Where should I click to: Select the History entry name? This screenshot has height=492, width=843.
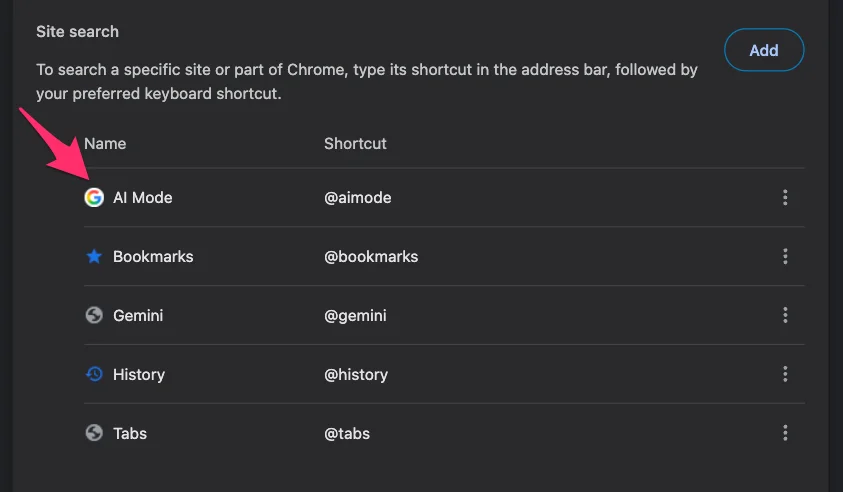(139, 375)
